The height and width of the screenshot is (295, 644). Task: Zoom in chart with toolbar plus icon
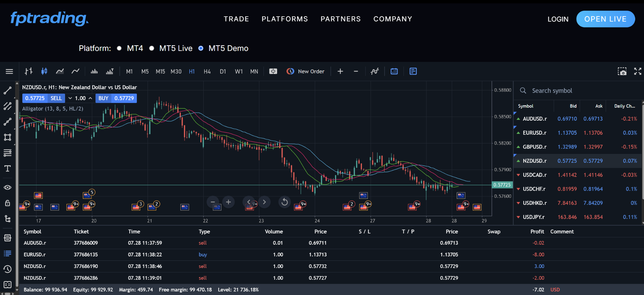pyautogui.click(x=340, y=71)
